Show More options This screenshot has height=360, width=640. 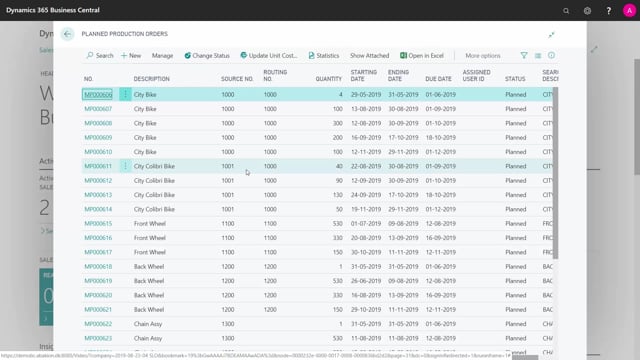point(483,56)
